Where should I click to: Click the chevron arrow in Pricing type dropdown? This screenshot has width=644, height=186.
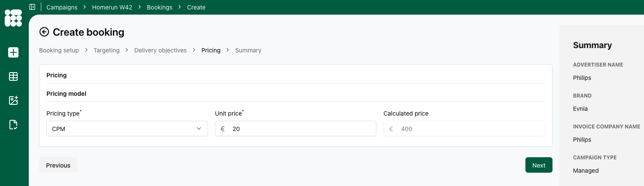click(199, 128)
